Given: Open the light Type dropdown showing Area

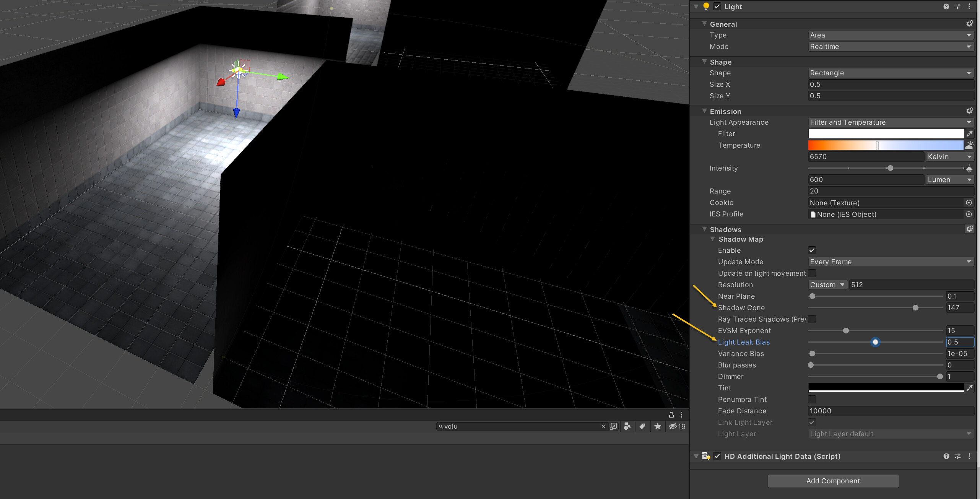Looking at the screenshot, I should [890, 35].
